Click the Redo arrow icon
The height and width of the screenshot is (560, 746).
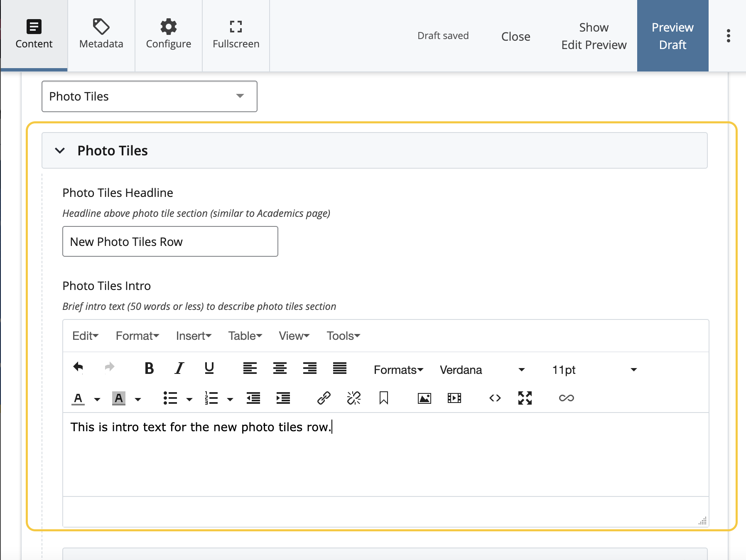[109, 368]
